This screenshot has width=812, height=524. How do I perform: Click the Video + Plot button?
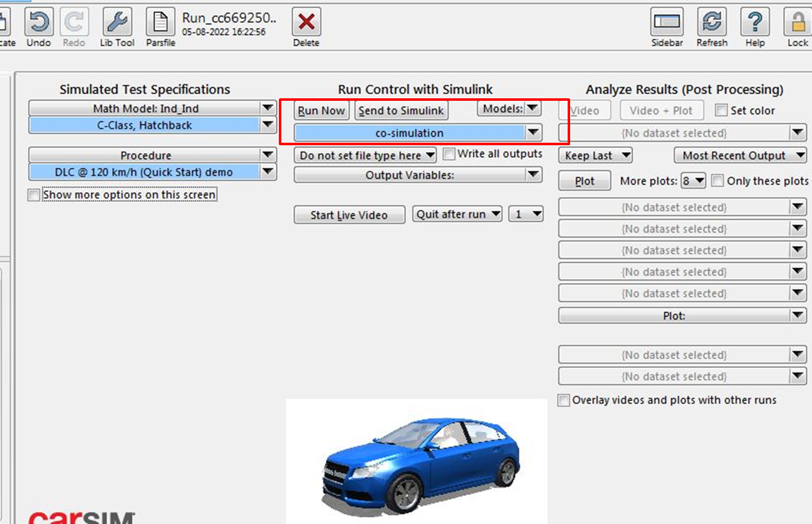point(662,111)
